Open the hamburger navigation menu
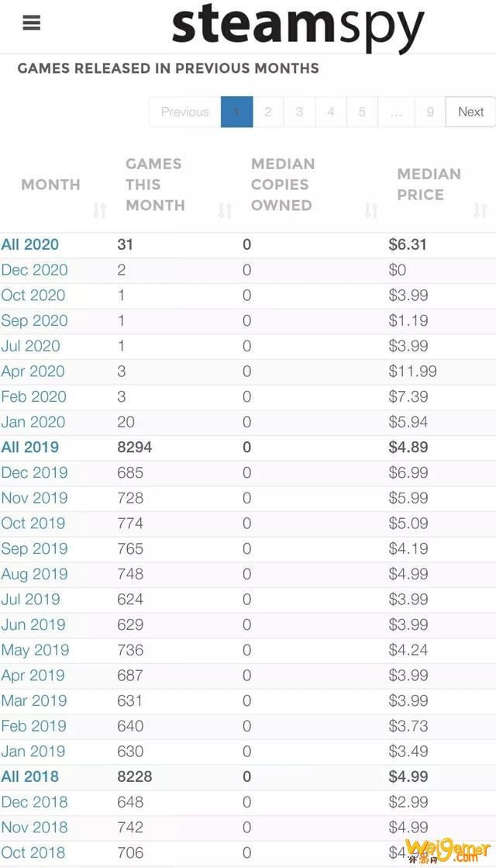Viewport: 496px width, 868px height. click(32, 22)
